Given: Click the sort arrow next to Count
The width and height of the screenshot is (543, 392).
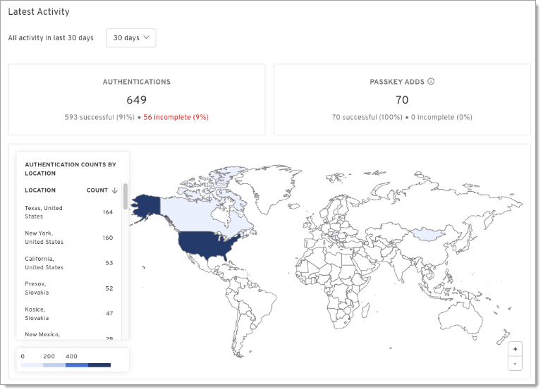Looking at the screenshot, I should 114,190.
